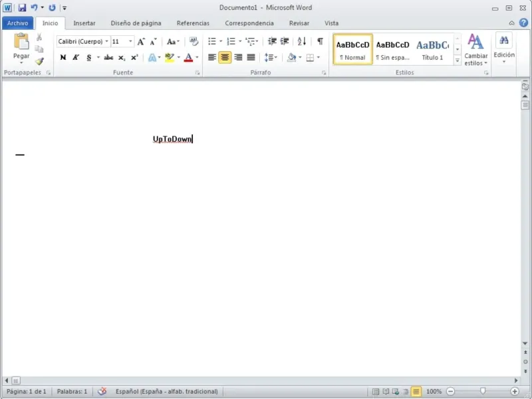The height and width of the screenshot is (399, 532).
Task: Customize Quick Access Toolbar dropdown arrow
Action: 65,8
